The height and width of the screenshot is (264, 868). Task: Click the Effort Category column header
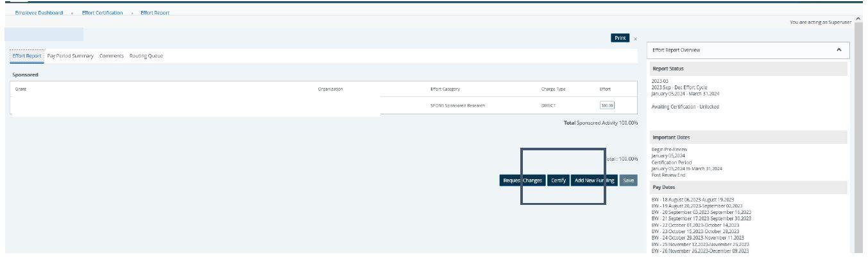[x=445, y=89]
